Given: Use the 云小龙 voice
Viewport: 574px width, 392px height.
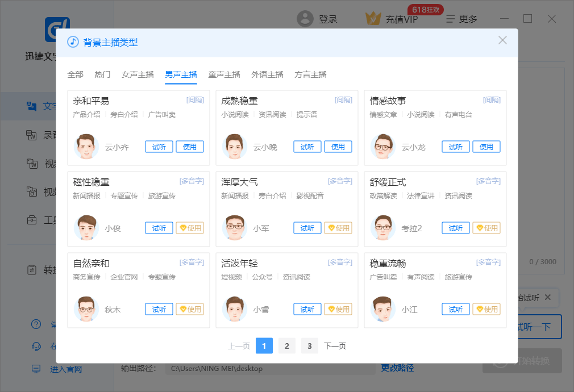Looking at the screenshot, I should [486, 147].
